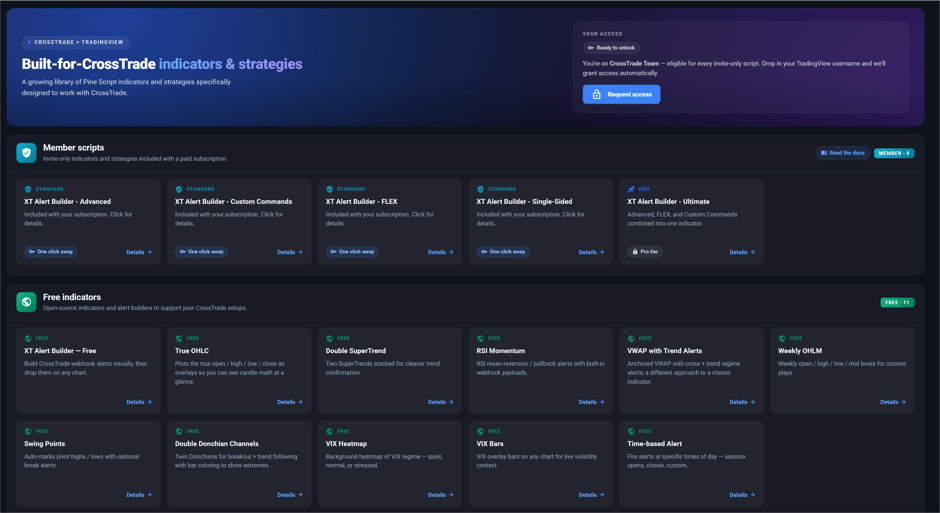
Task: Click the FREE globe icon on XT Alert Builder — Free card
Action: pos(28,338)
